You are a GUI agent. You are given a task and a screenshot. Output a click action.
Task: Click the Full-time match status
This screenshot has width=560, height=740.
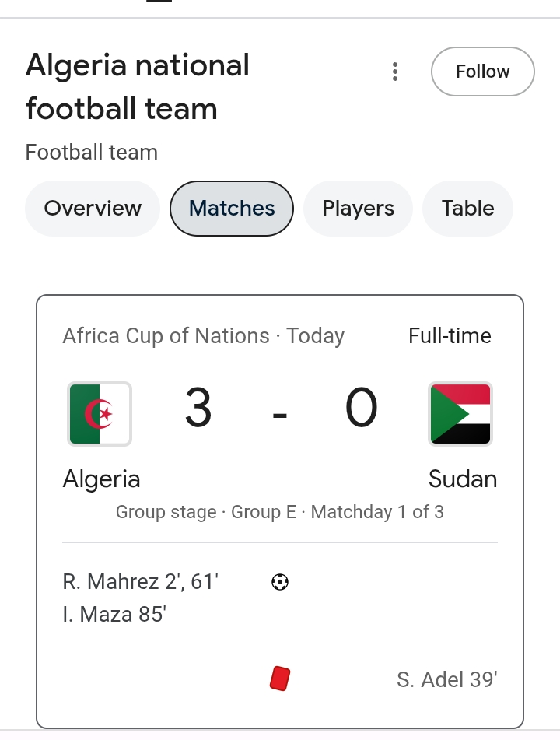point(450,336)
